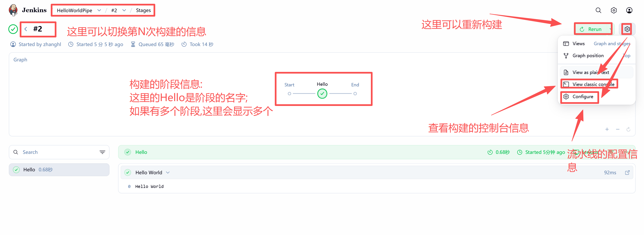Click log line number 0
Image resolution: width=644 pixels, height=235 pixels.
pos(129,186)
